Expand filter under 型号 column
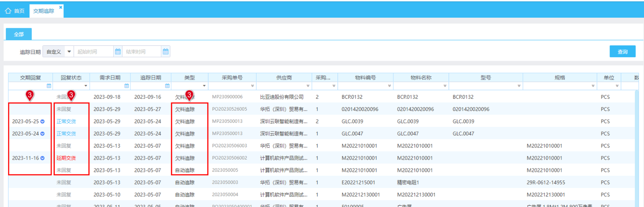 tap(519, 86)
